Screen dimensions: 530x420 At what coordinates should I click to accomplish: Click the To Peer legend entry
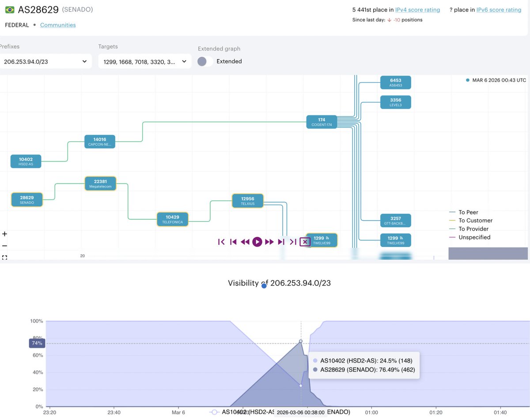tap(464, 212)
